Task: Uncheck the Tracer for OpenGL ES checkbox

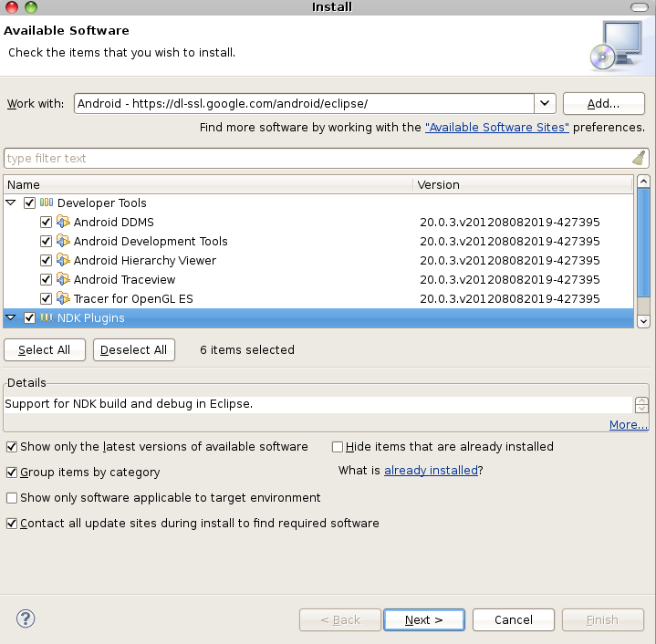Action: (x=46, y=298)
